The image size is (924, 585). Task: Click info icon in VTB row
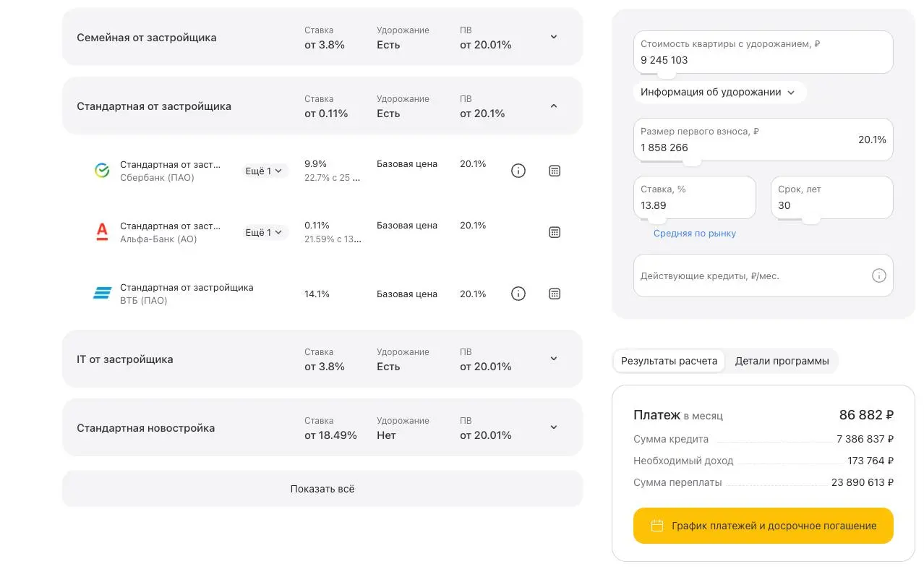point(518,294)
